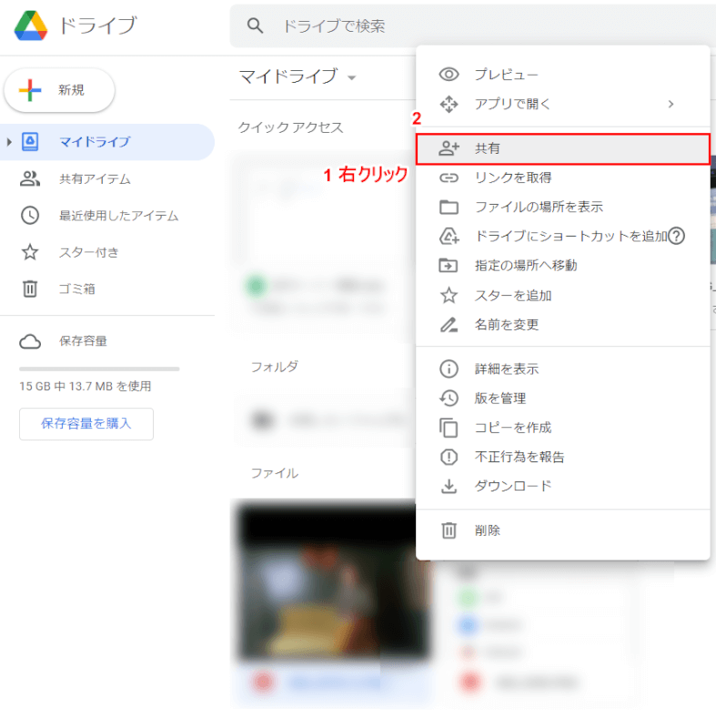The width and height of the screenshot is (716, 728).
Task: Click the open-with arrows icon
Action: [x=449, y=104]
